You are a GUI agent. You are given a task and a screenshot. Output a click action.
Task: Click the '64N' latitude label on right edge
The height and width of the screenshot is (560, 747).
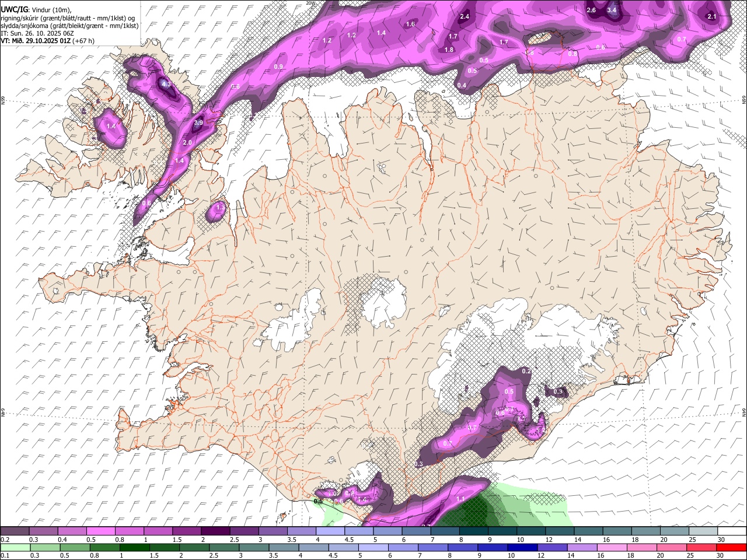coord(743,412)
